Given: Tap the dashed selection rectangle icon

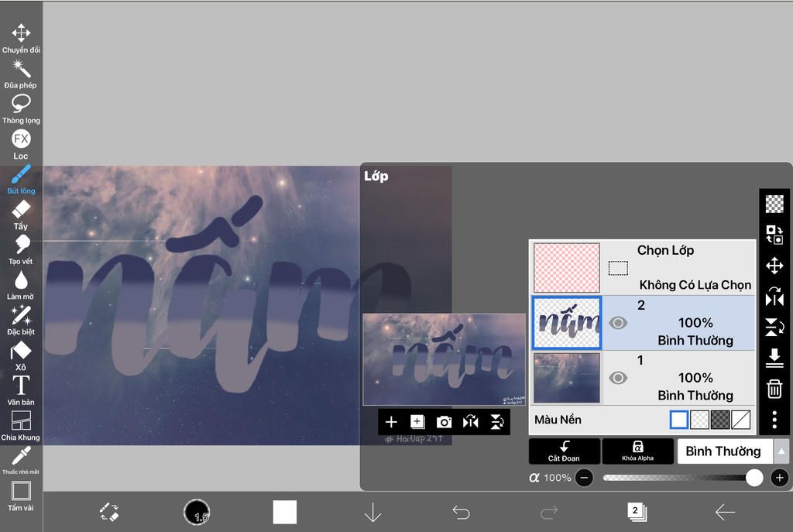Looking at the screenshot, I should pyautogui.click(x=618, y=268).
